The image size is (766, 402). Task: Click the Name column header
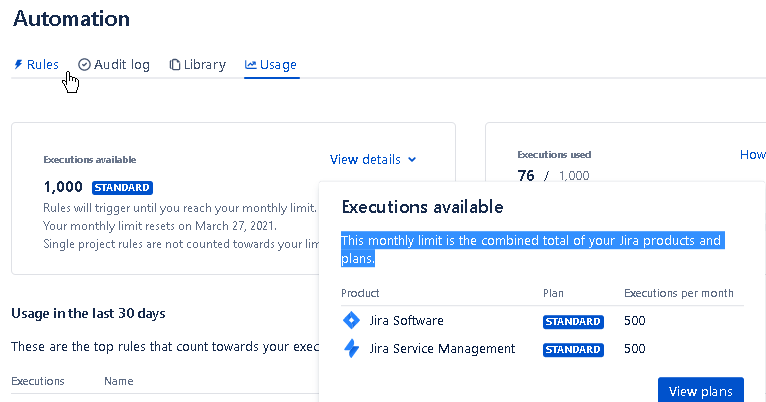pyautogui.click(x=118, y=381)
